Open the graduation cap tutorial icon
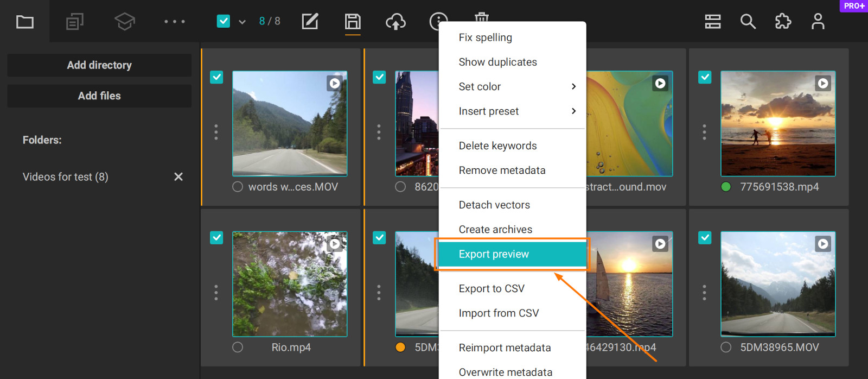 (125, 22)
